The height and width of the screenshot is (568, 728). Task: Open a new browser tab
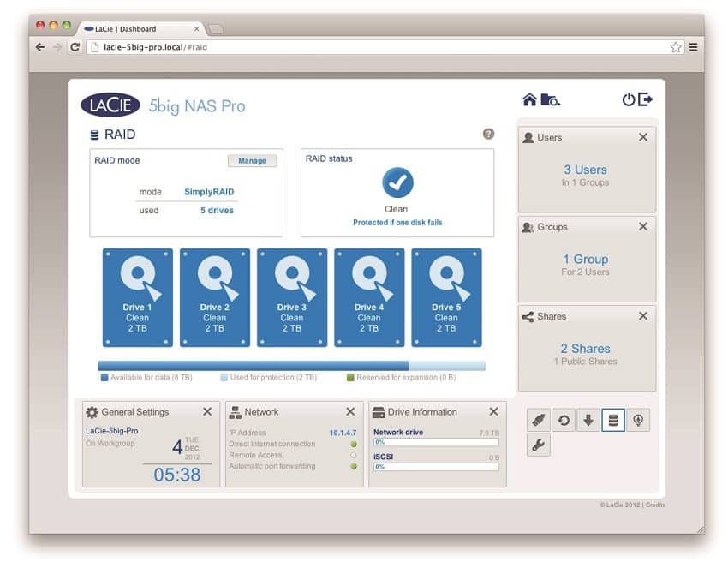point(216,29)
